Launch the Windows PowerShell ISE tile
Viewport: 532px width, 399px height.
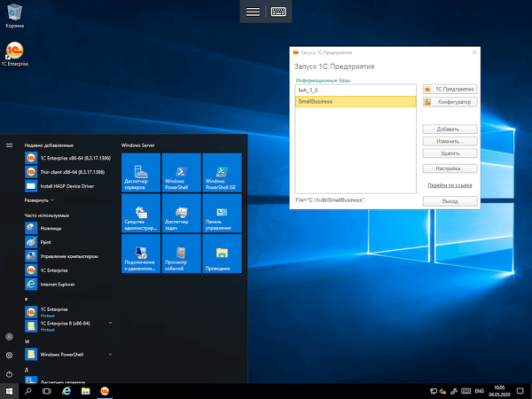[222, 172]
